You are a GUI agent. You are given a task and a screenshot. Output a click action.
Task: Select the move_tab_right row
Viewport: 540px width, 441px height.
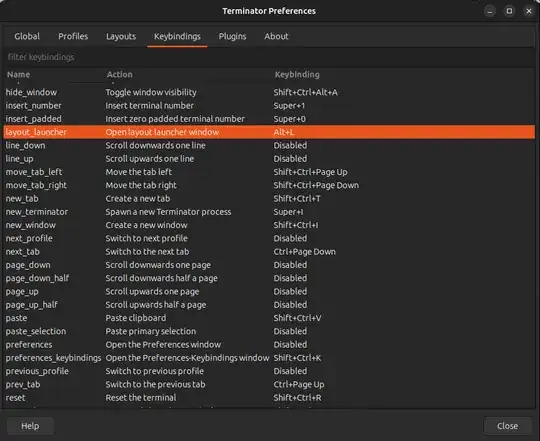pyautogui.click(x=269, y=185)
